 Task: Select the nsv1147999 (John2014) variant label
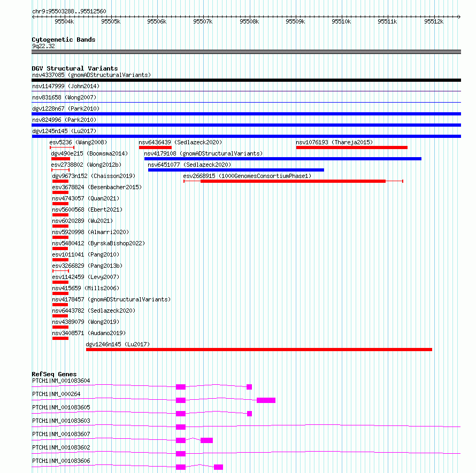point(66,86)
